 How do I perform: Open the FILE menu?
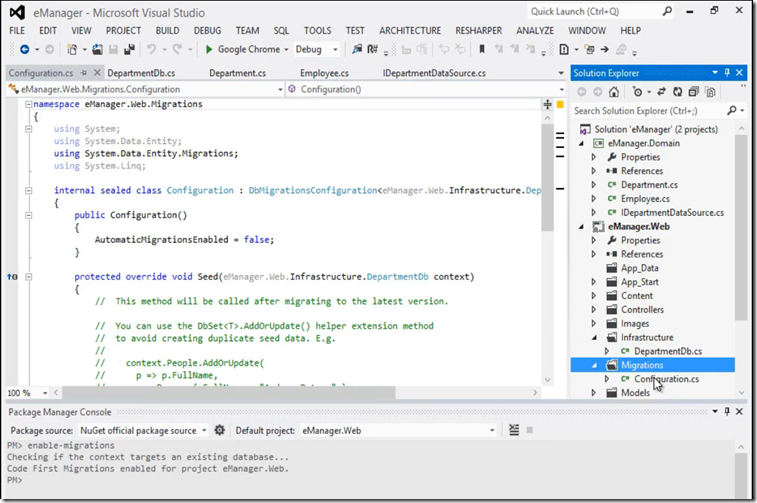(x=17, y=30)
